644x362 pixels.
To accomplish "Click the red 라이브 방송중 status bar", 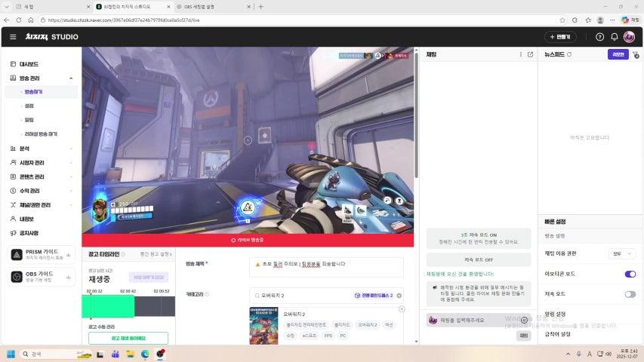I will pos(248,240).
